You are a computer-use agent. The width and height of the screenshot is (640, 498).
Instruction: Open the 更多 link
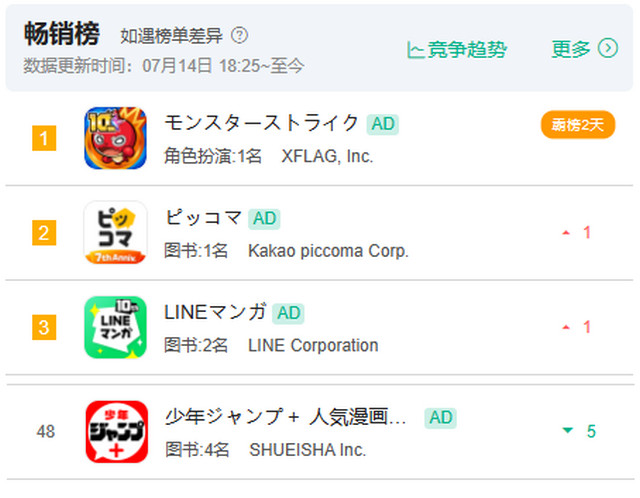click(x=584, y=49)
